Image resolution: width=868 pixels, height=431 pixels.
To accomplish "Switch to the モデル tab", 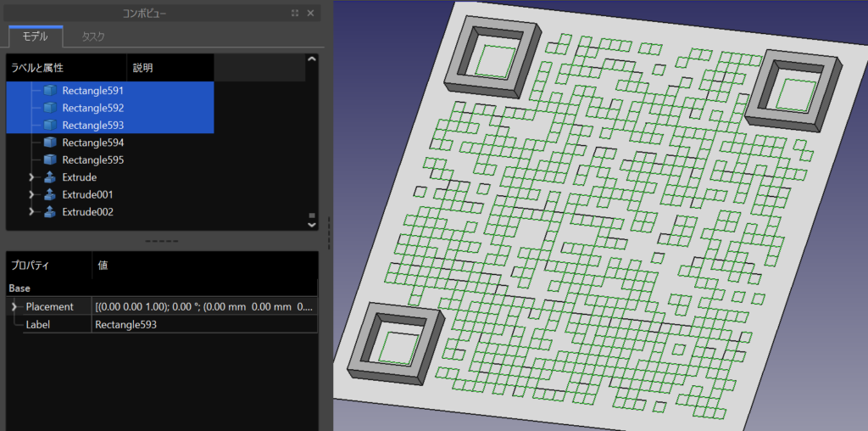I will point(36,36).
